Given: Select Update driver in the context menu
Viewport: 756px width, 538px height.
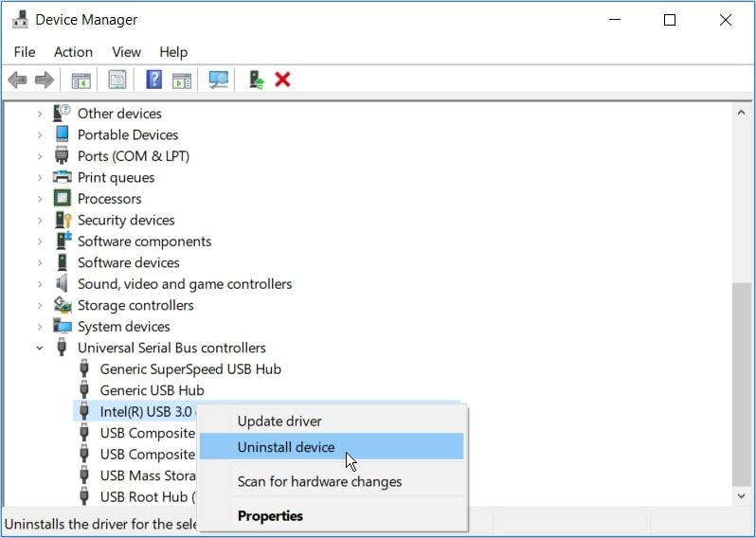Looking at the screenshot, I should (279, 421).
